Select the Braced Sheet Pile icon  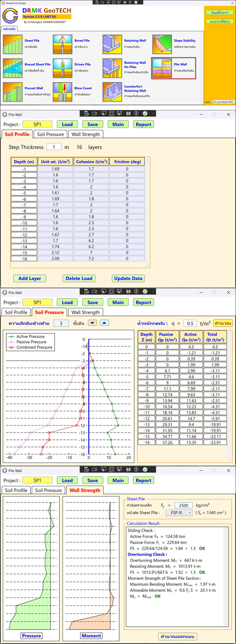pyautogui.click(x=13, y=68)
